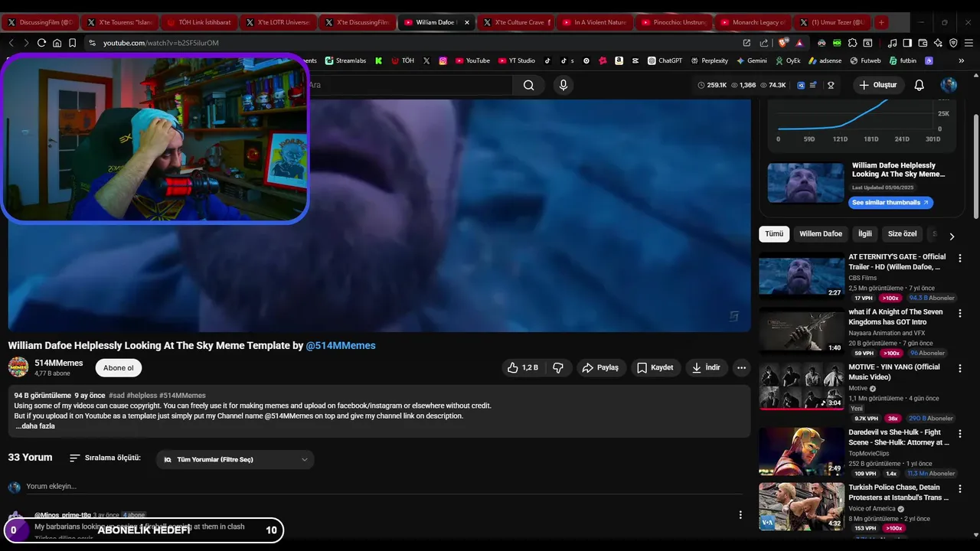Select the İlgili filter chip
The width and height of the screenshot is (980, 551).
pyautogui.click(x=864, y=233)
